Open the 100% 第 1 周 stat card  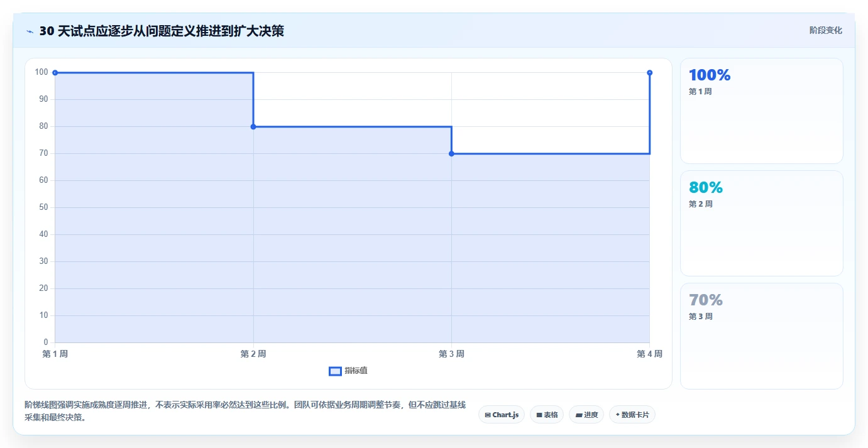click(761, 111)
